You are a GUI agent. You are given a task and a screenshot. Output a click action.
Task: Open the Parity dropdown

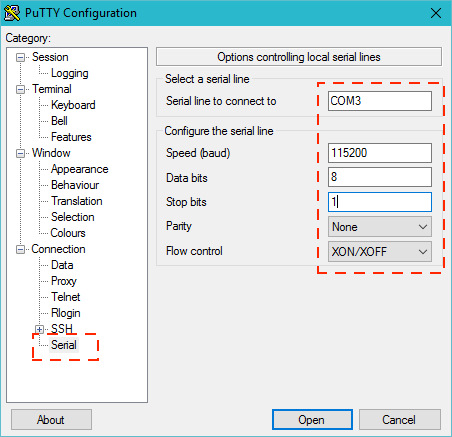coord(380,227)
